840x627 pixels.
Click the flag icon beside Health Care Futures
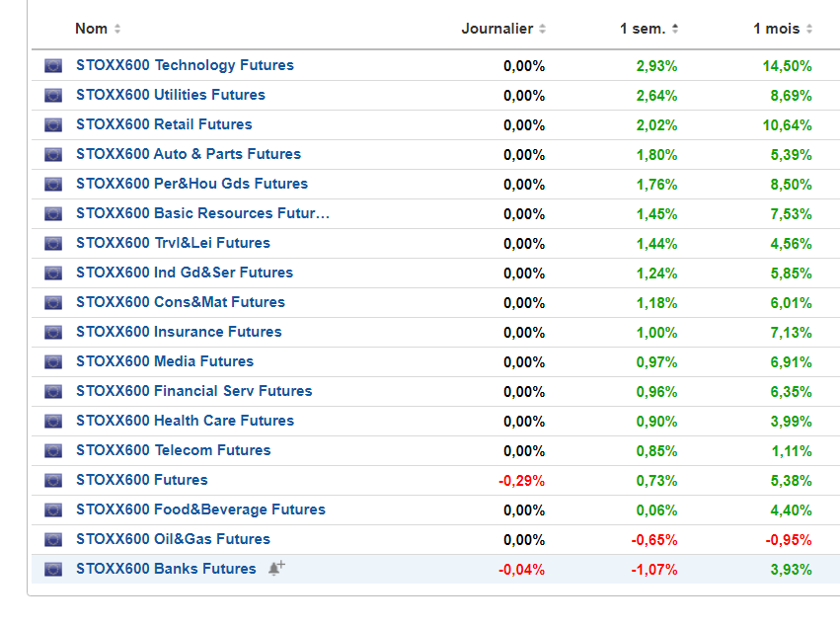(x=53, y=422)
